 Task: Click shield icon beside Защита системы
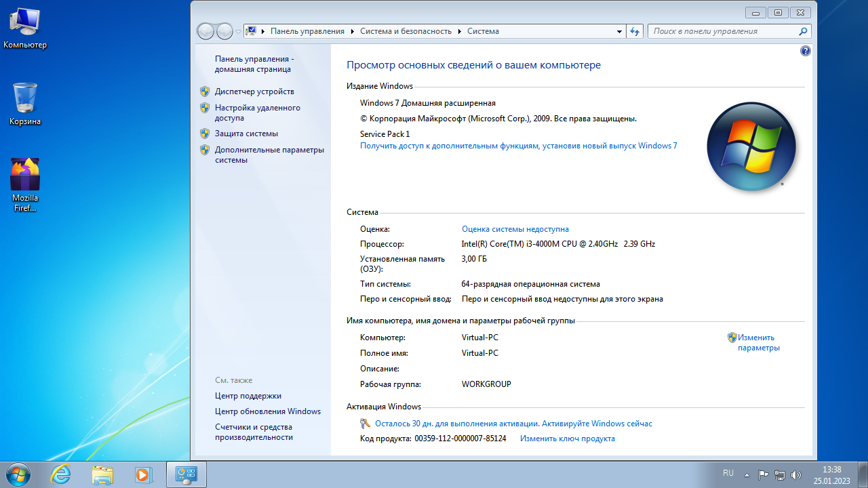tap(205, 134)
